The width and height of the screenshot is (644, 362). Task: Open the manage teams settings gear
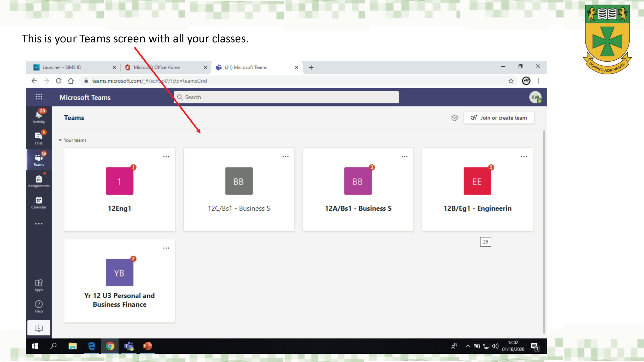(x=454, y=118)
